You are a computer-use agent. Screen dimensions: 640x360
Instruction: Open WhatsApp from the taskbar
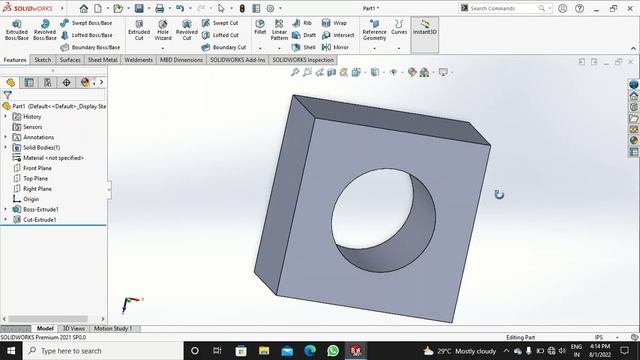tap(333, 351)
